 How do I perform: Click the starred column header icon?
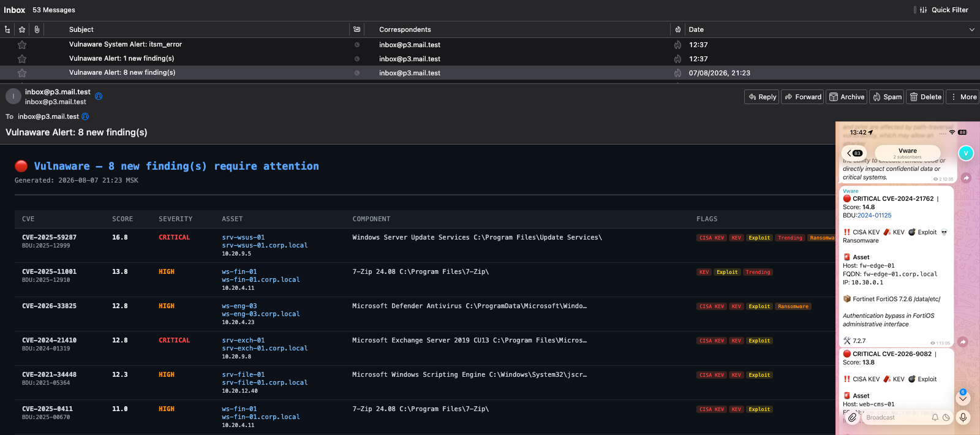click(x=22, y=29)
